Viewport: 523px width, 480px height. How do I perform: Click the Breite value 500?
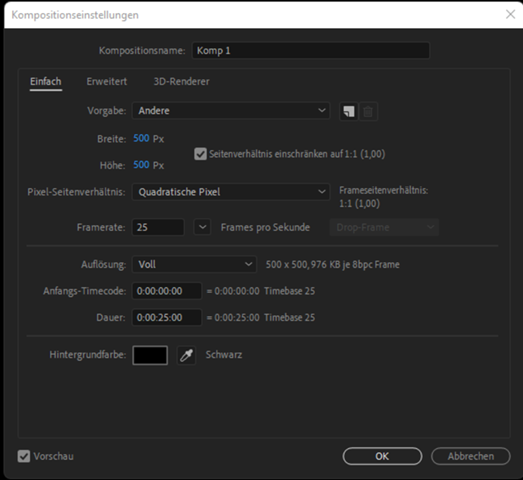pos(141,138)
